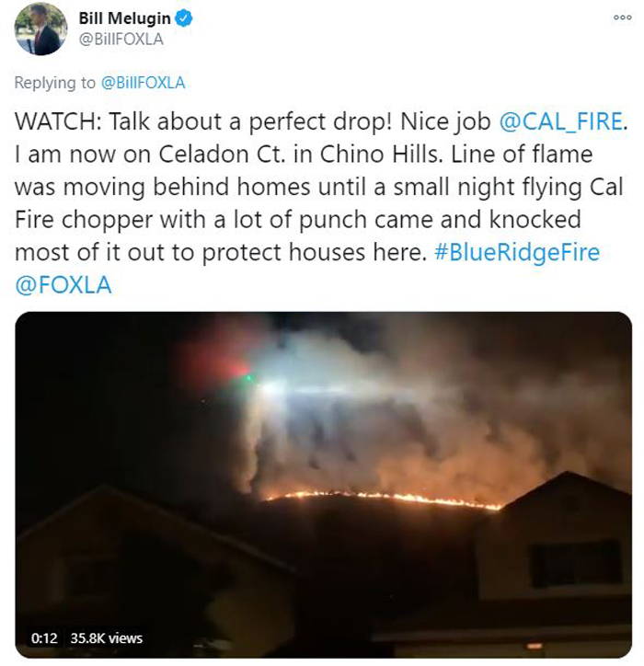Open the Bill Melugin display name link
This screenshot has height=666, width=644.
click(124, 18)
